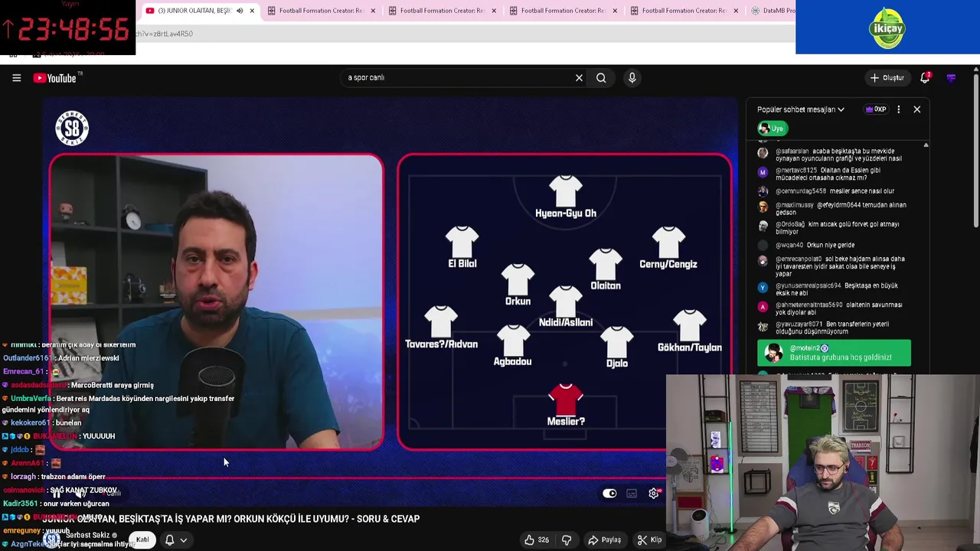
Task: Click the Tavares?/Rıdvan player shirt
Action: pyautogui.click(x=440, y=321)
